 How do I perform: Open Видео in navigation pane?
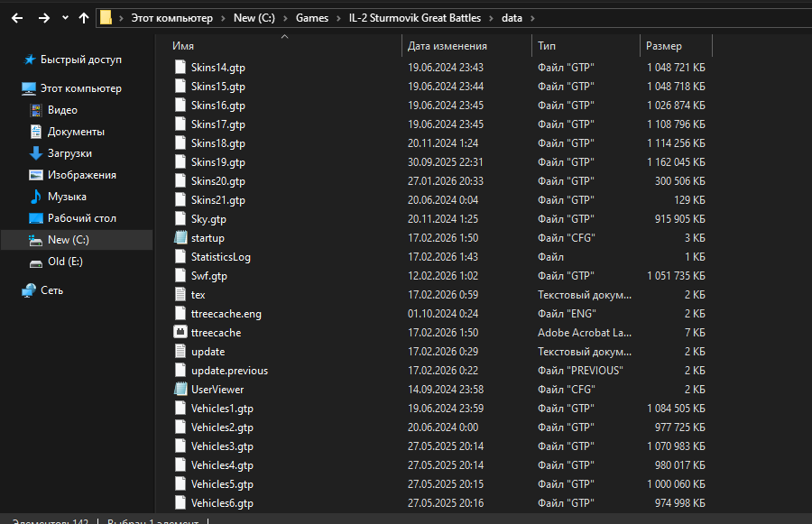[x=62, y=110]
